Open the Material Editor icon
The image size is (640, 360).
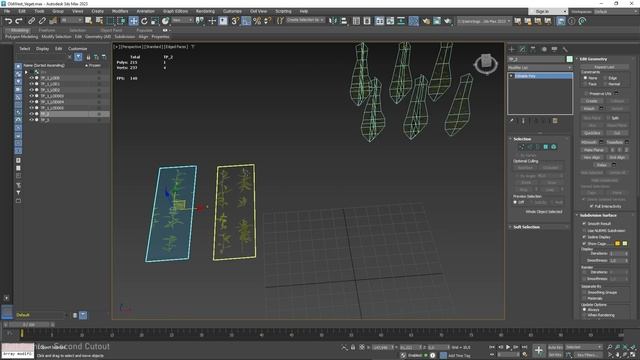point(413,21)
